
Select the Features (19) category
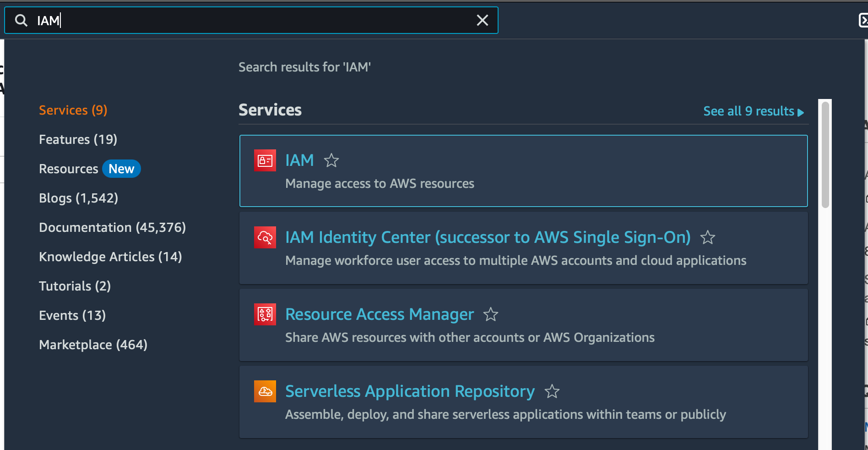(78, 139)
